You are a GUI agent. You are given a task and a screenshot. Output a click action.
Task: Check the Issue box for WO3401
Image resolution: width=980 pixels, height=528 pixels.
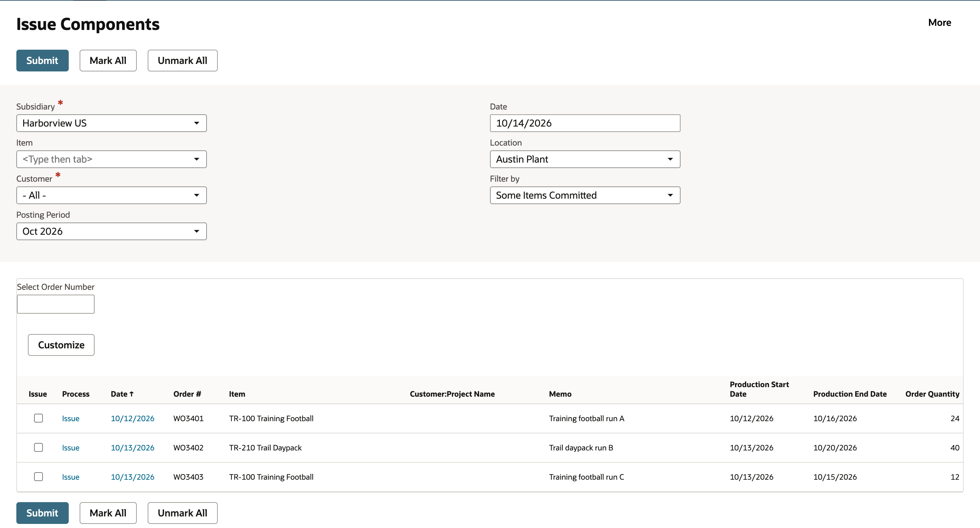pyautogui.click(x=38, y=418)
